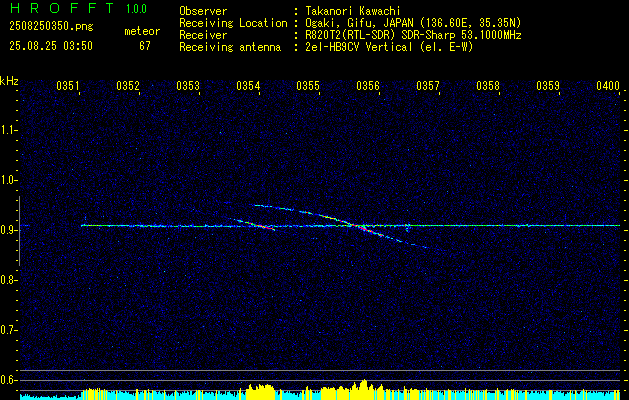
Task: Click the HROFFT program title
Action: pos(63,8)
